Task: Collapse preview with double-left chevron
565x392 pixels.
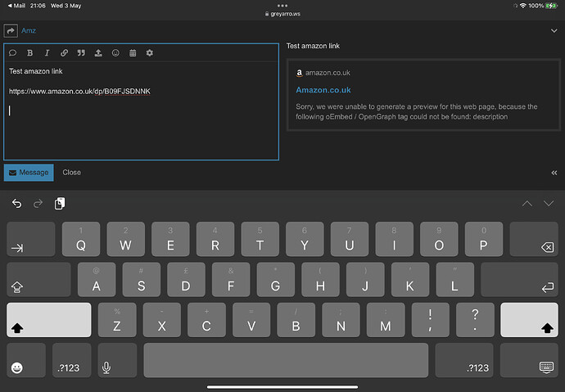Action: [x=554, y=173]
